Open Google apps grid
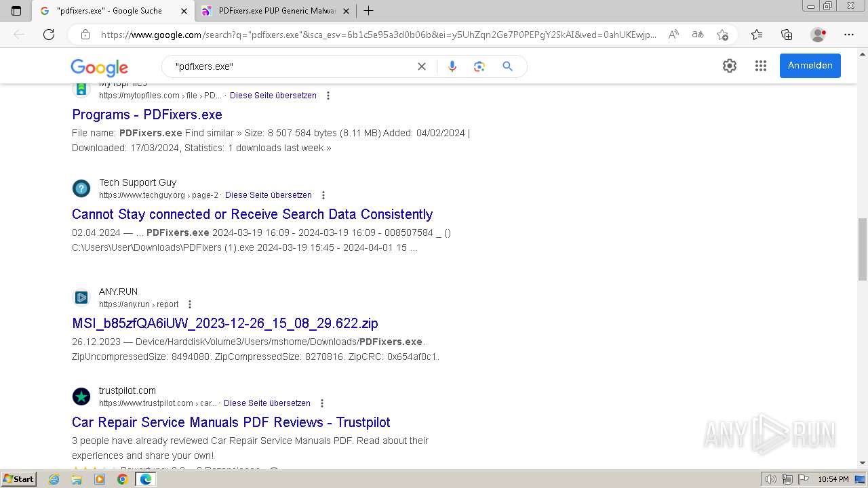The height and width of the screenshot is (488, 868). coord(761,66)
